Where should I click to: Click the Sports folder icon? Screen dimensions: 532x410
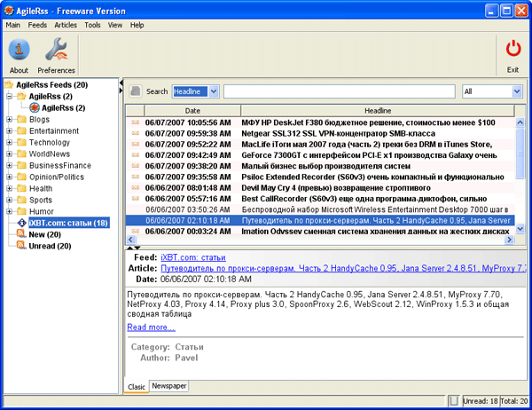click(21, 200)
